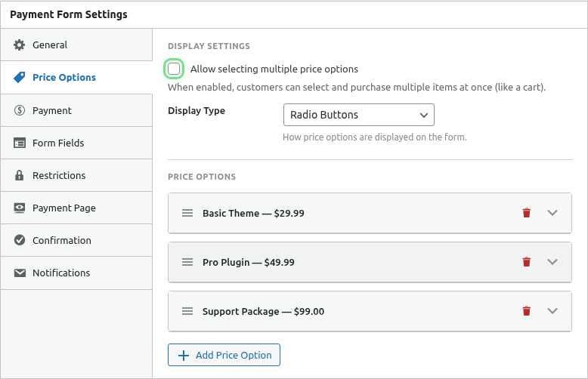The width and height of the screenshot is (588, 379).
Task: Click the 'Support Package — $99.00' title
Action: [263, 311]
